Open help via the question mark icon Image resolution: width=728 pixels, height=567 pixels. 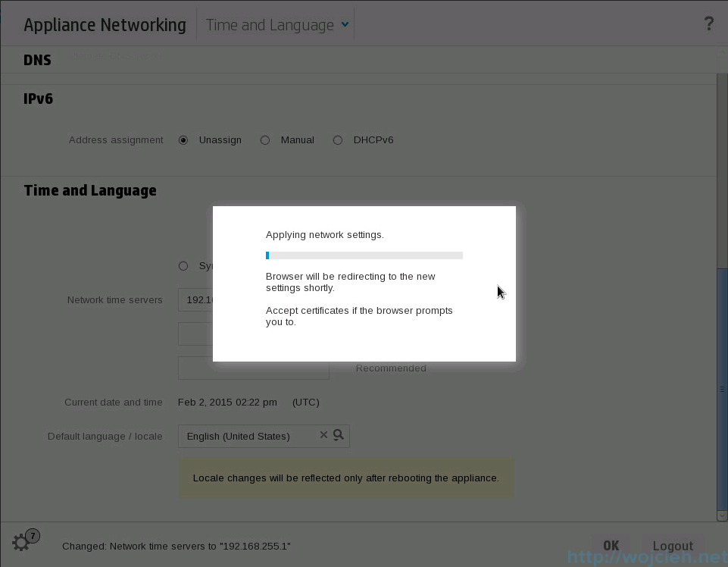coord(708,23)
